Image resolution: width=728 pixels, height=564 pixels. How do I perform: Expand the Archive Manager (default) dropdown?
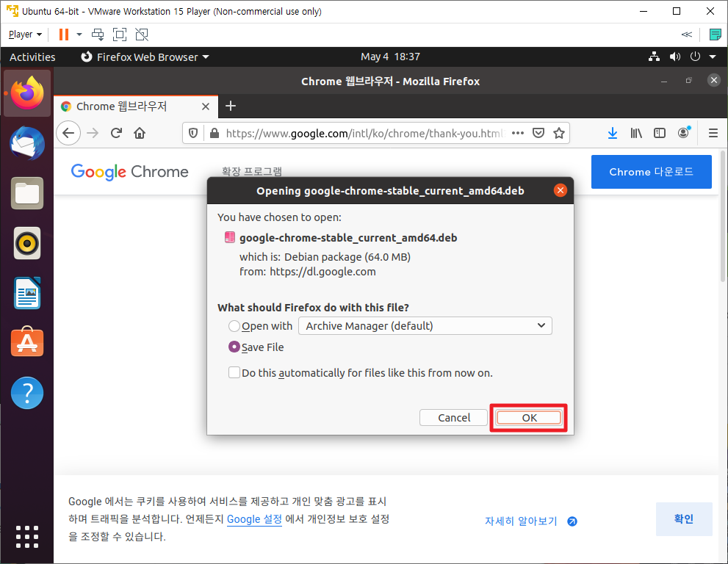[x=425, y=326]
